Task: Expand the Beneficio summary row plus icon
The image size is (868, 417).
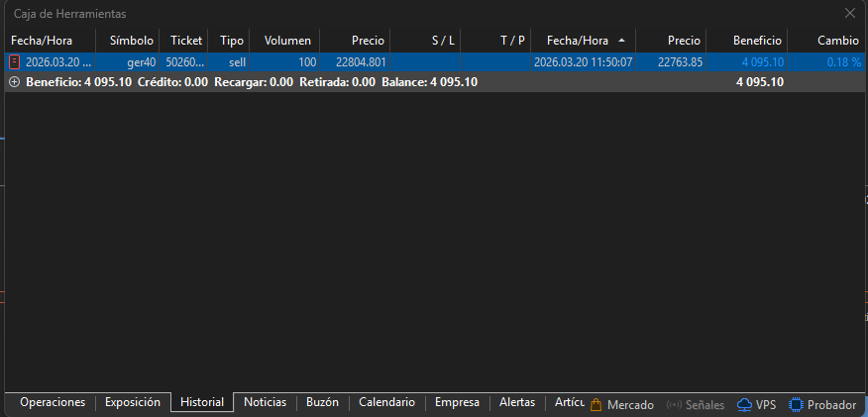Action: coord(14,82)
